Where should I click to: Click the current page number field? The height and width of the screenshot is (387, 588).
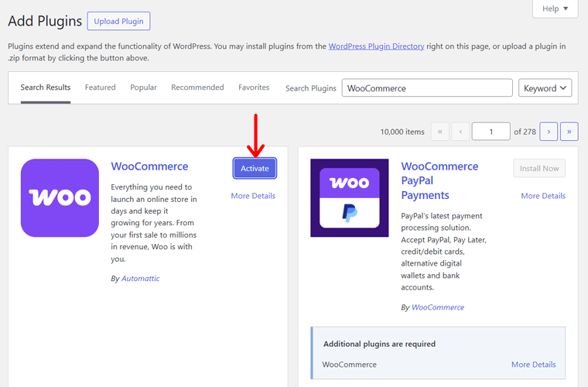[x=491, y=132]
